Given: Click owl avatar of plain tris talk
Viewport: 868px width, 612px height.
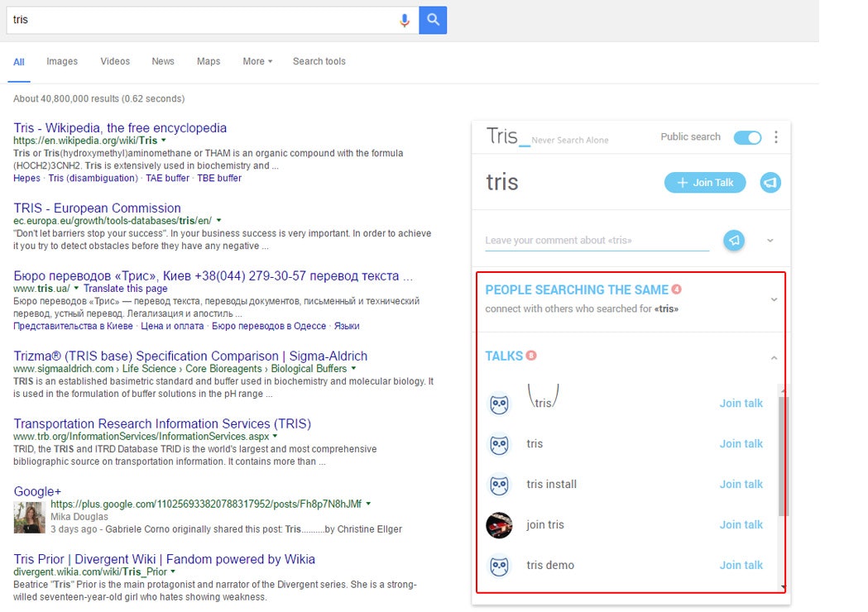Looking at the screenshot, I should point(499,444).
